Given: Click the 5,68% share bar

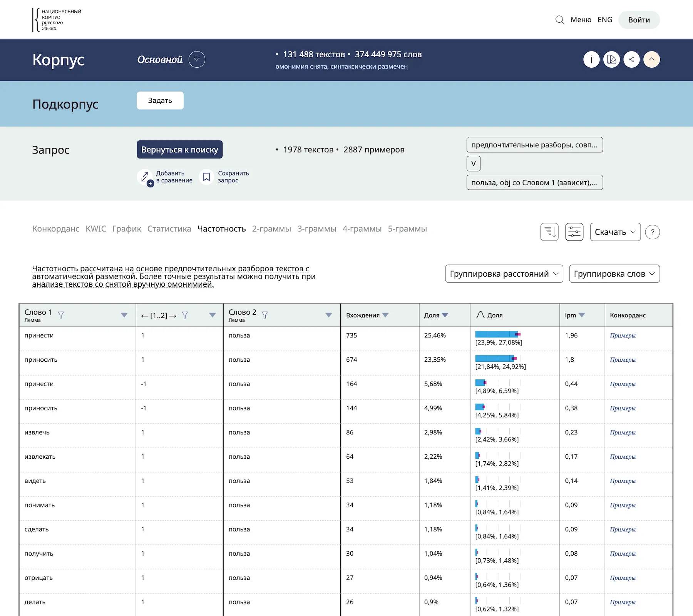Looking at the screenshot, I should coord(481,383).
